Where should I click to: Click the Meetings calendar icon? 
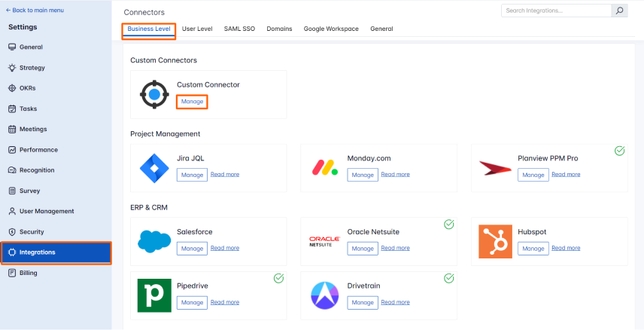12,129
